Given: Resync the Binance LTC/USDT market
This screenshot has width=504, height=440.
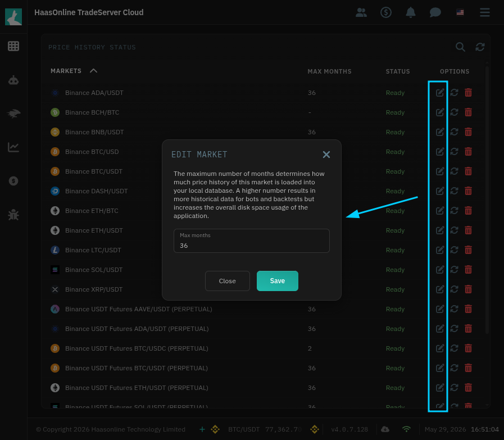Looking at the screenshot, I should (454, 250).
